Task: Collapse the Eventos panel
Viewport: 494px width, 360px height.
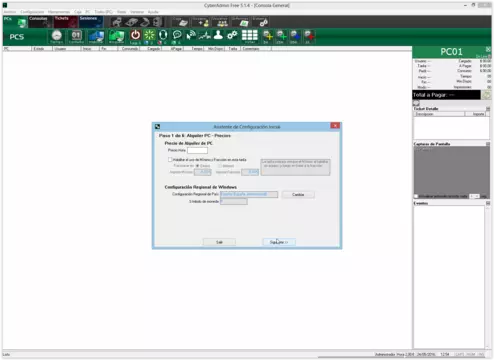Action: point(488,203)
